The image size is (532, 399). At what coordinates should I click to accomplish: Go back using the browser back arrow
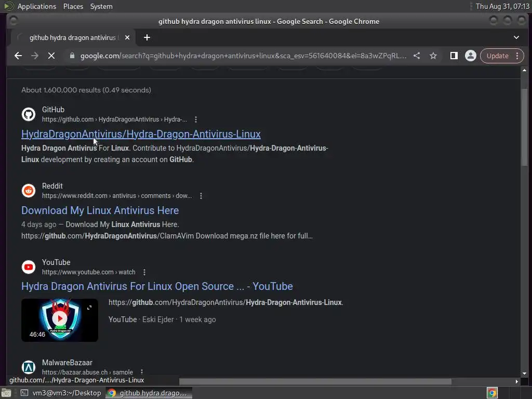[x=18, y=56]
